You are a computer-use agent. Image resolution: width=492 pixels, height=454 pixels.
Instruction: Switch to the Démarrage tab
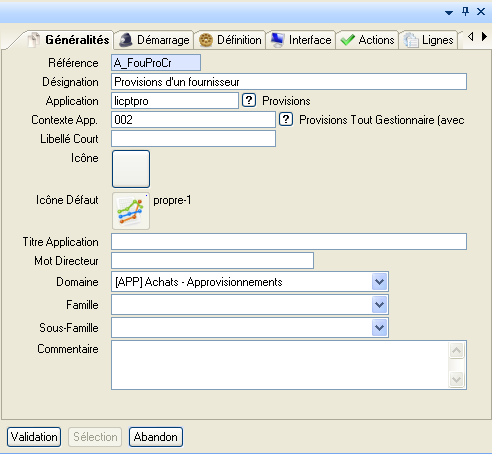(x=154, y=40)
